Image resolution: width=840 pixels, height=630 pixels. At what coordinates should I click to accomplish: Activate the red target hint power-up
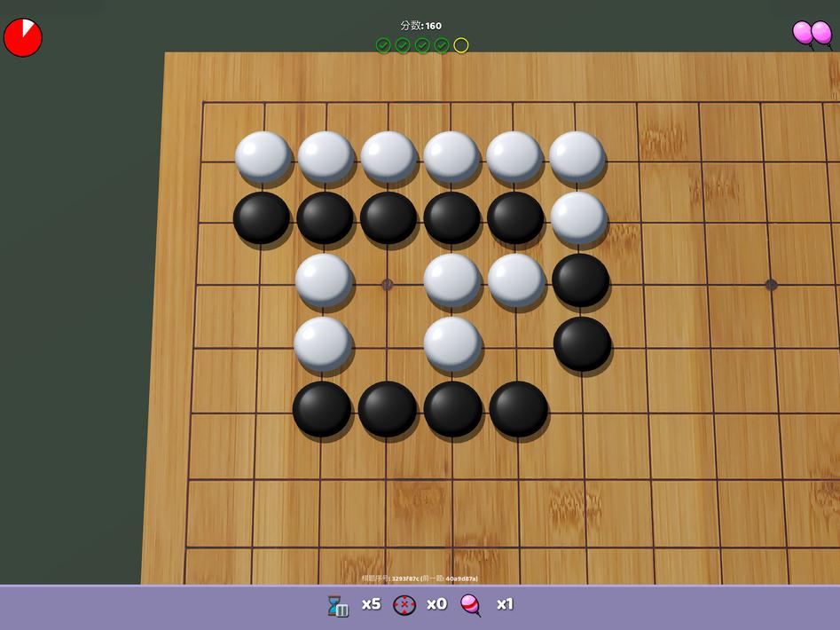[405, 603]
